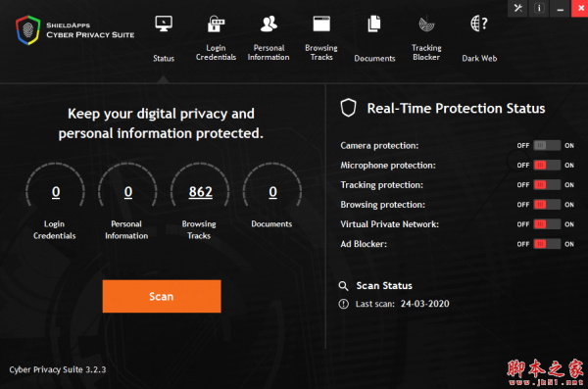Toggle Browsing protection switch
This screenshot has height=389, width=588.
(x=547, y=205)
